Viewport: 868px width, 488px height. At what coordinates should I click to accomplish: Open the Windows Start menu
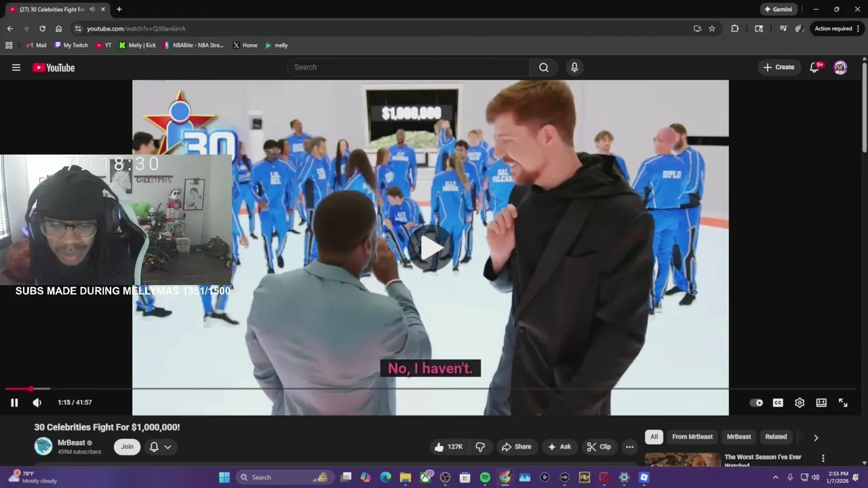coord(224,477)
